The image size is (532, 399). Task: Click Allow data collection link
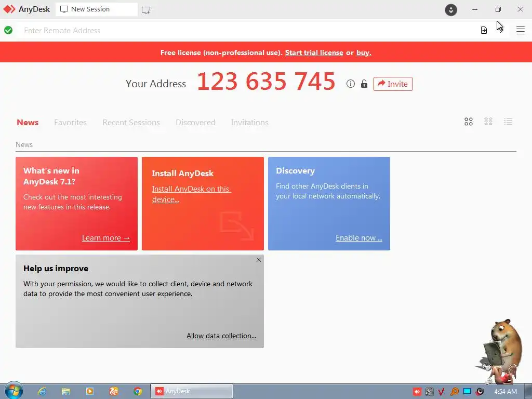(x=221, y=336)
